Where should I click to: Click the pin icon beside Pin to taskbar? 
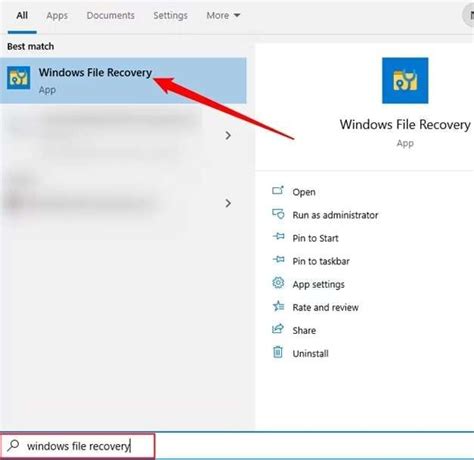(x=278, y=259)
